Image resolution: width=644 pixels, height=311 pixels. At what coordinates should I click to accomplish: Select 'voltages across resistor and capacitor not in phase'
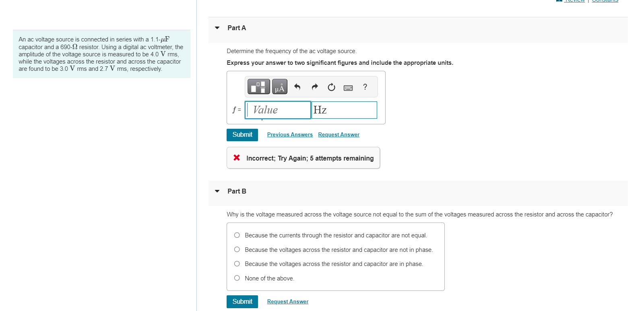237,249
